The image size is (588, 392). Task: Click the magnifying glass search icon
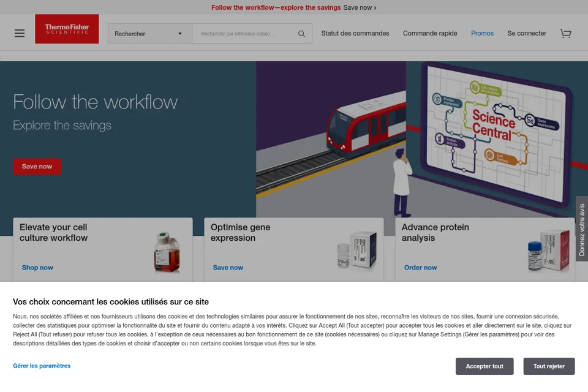point(301,34)
